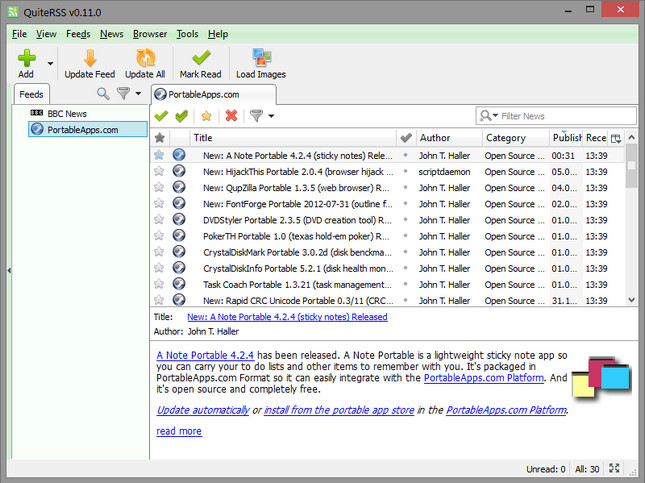Click install from the portable app store link
The width and height of the screenshot is (645, 483).
[x=339, y=410]
